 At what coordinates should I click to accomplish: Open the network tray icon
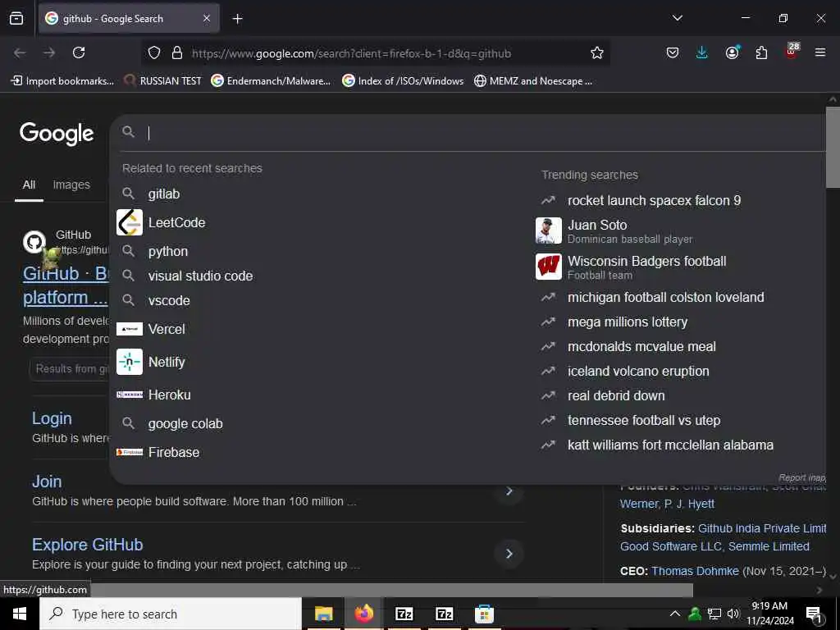coord(714,614)
